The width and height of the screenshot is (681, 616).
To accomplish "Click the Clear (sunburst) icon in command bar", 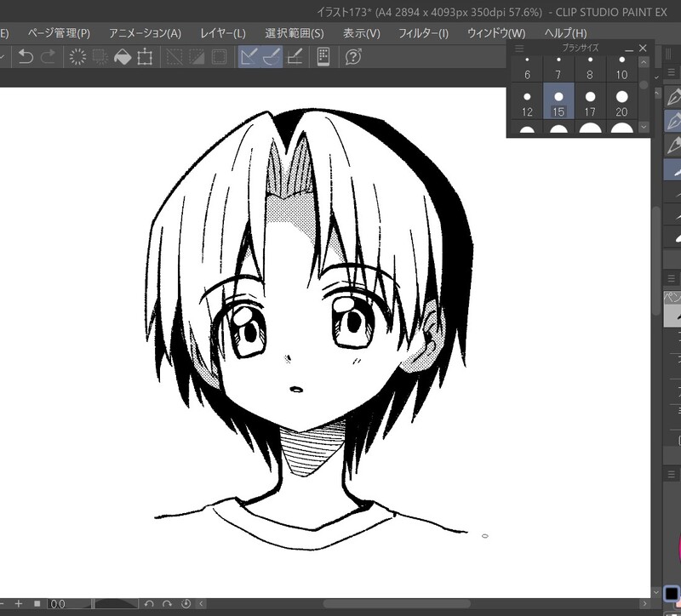I will point(77,56).
